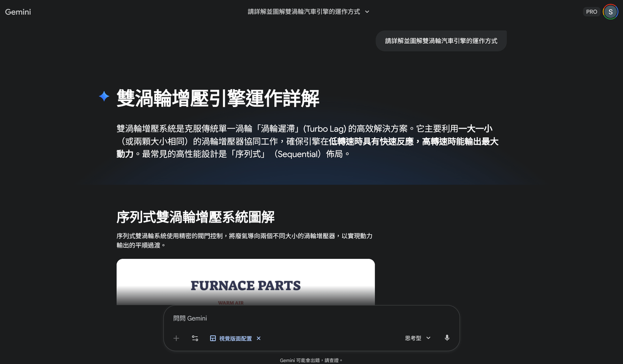
Task: Click the Gemini logo at top left
Action: click(18, 12)
